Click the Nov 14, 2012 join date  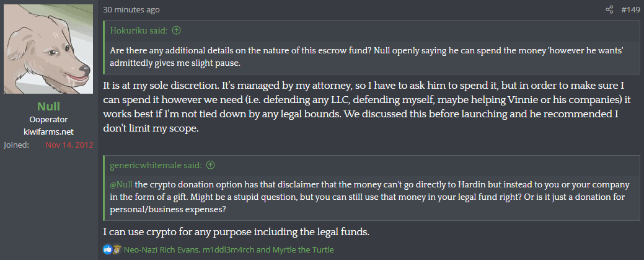point(69,145)
